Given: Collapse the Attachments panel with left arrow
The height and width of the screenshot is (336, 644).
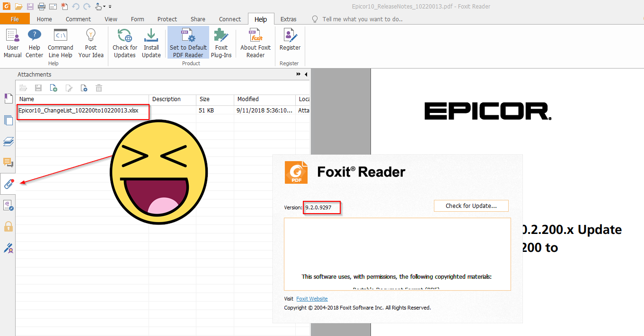Looking at the screenshot, I should [306, 74].
